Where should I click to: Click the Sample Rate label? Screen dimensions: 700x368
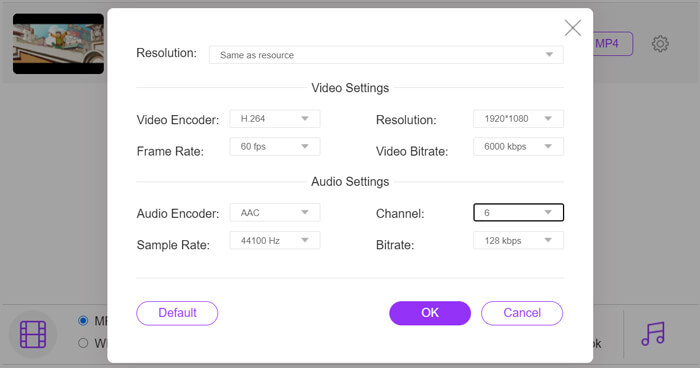click(173, 245)
